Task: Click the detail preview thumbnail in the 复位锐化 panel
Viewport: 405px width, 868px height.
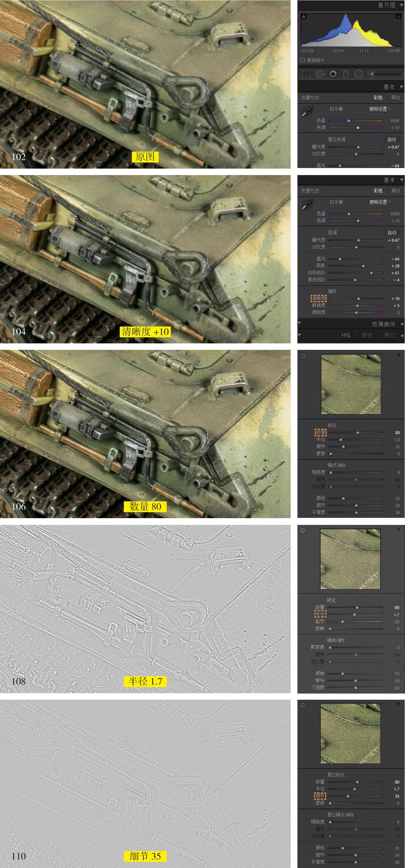Action: pos(350,733)
